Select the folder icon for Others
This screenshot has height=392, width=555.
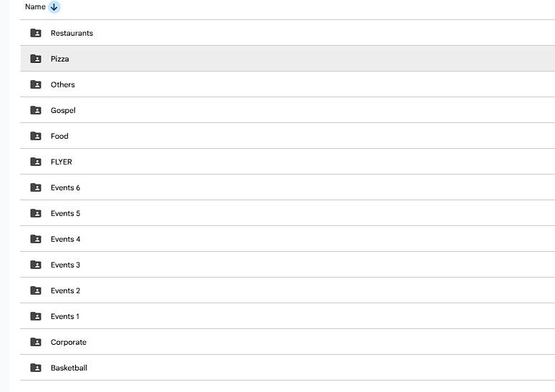pos(36,84)
